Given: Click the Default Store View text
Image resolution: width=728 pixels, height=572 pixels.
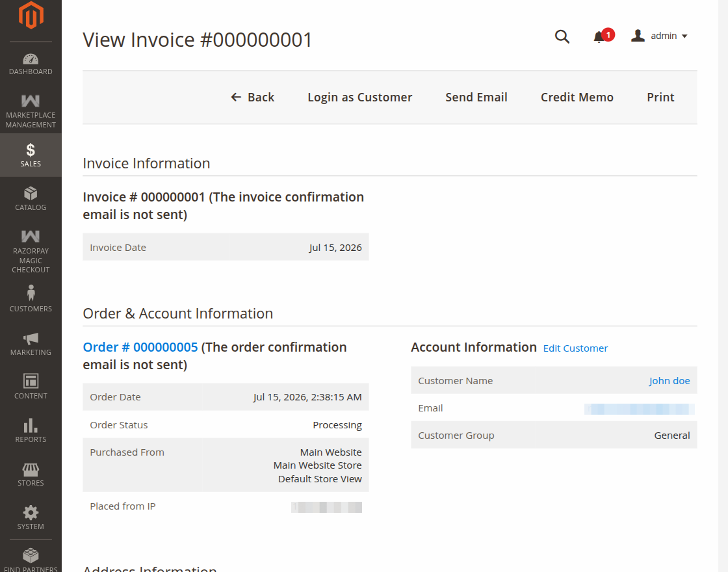Looking at the screenshot, I should (x=320, y=478).
